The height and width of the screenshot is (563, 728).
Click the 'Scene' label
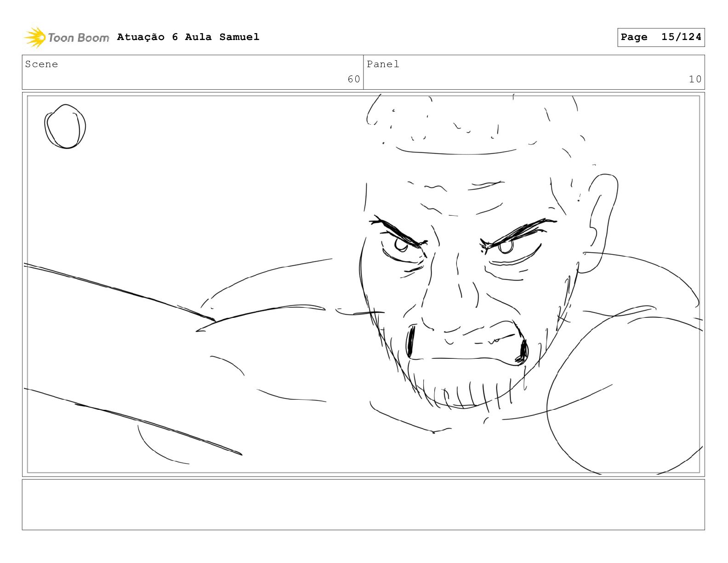click(x=41, y=64)
